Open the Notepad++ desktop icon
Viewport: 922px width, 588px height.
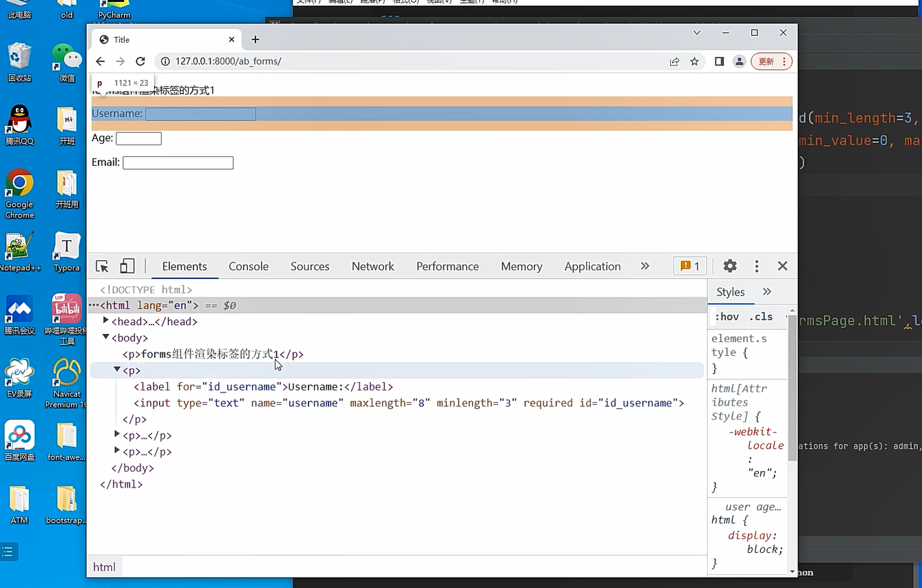click(x=19, y=253)
